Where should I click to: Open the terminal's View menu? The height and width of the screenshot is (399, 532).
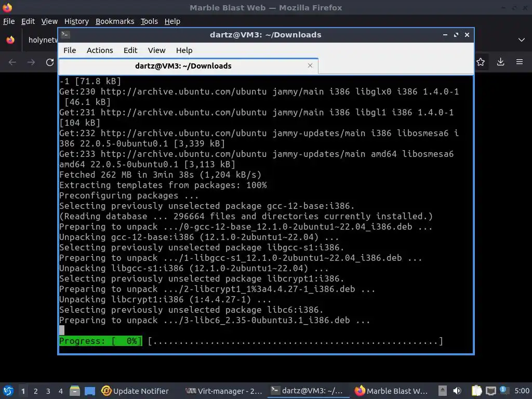[156, 50]
